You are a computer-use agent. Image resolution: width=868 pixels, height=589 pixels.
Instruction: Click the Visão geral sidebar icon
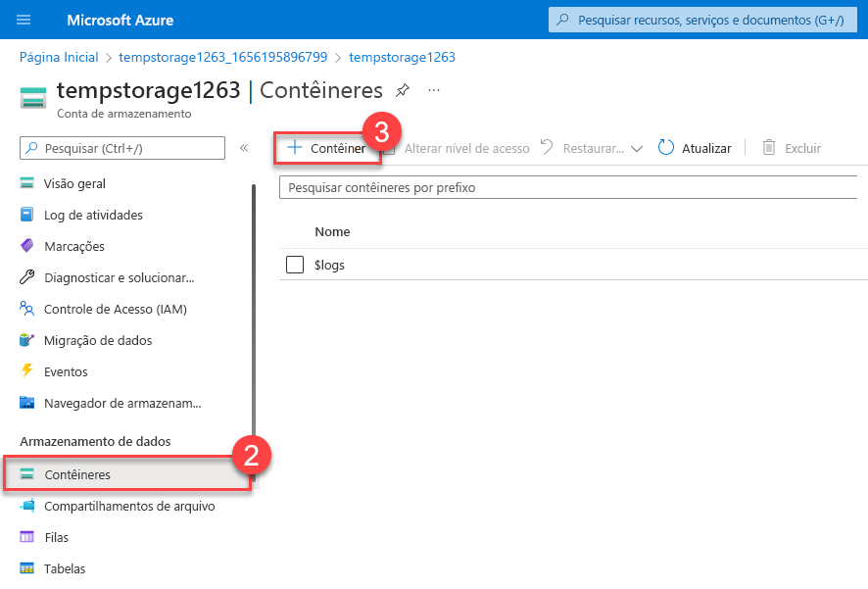(x=27, y=183)
